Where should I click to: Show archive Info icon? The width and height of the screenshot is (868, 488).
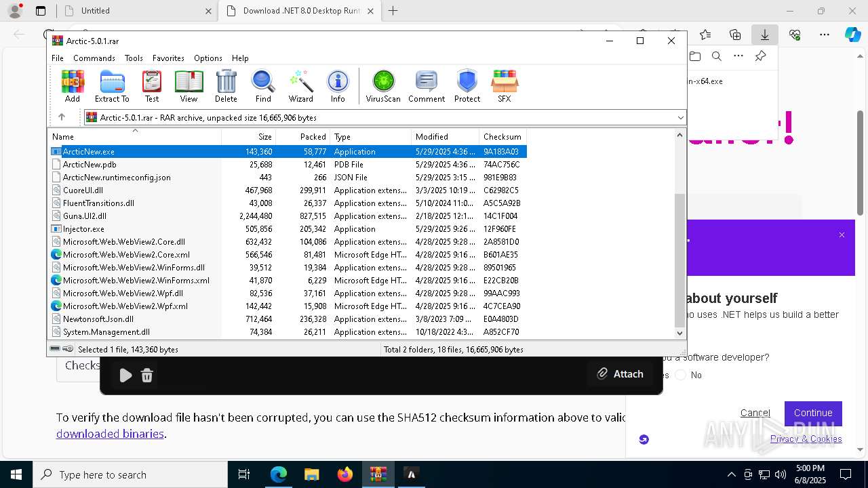338,86
